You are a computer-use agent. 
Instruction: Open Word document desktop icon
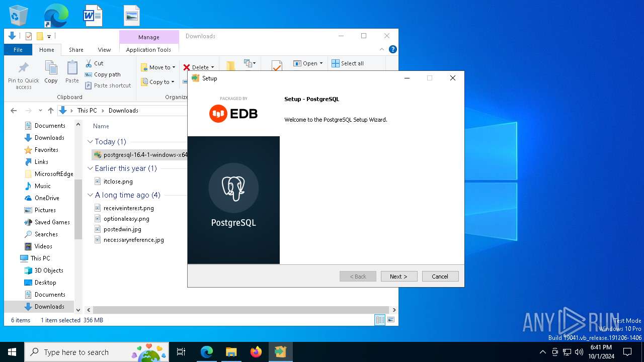(93, 16)
